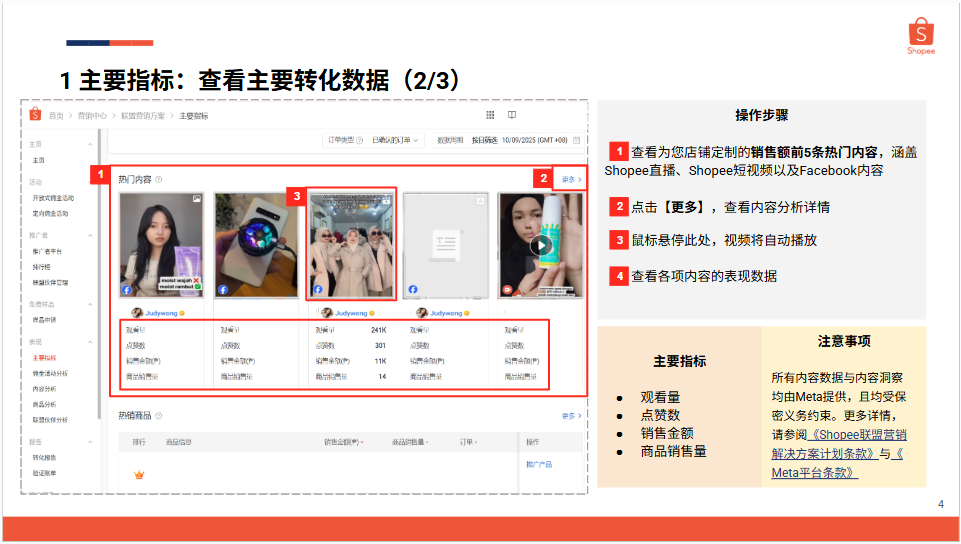Go to 首页 in the breadcrumb
The image size is (961, 544).
point(56,116)
